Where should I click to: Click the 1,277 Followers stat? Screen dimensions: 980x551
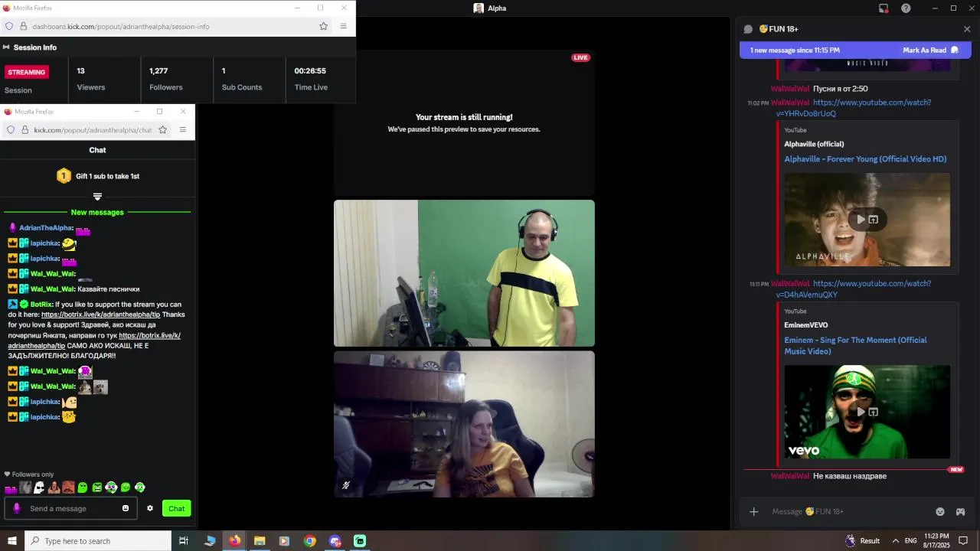165,79
